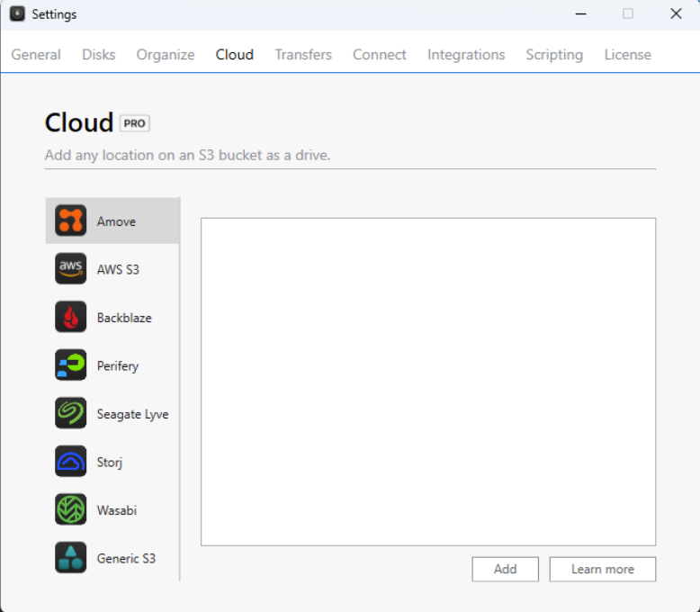Select the AWS S3 label text

[x=118, y=270]
